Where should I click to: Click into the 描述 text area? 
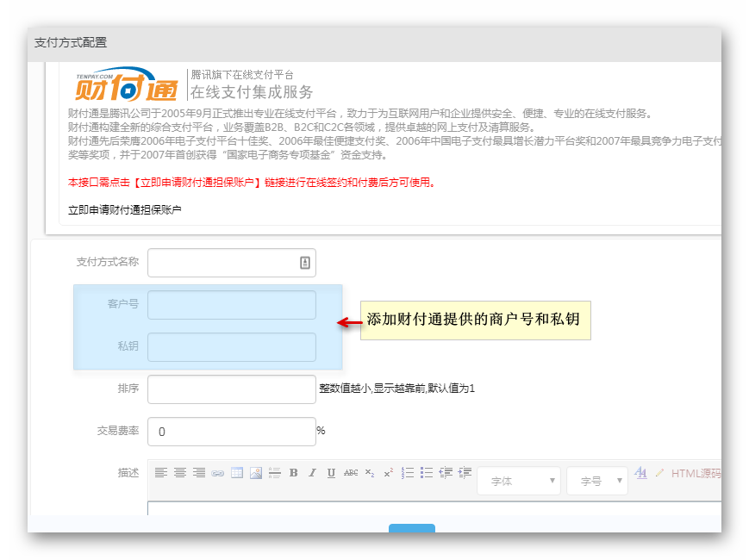coord(434,508)
